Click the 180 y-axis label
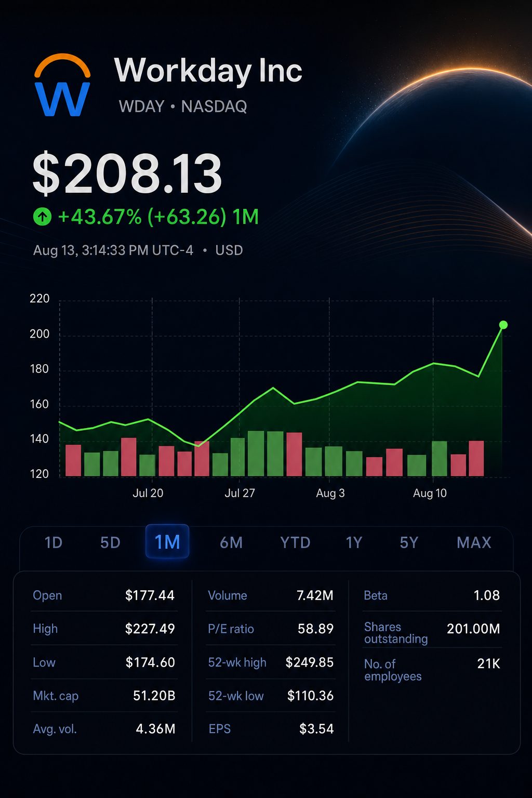The image size is (532, 798). (x=39, y=369)
